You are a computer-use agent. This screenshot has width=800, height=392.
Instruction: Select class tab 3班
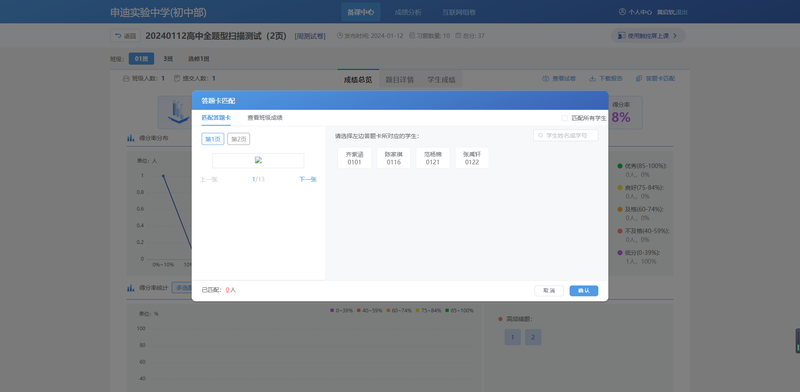click(168, 59)
